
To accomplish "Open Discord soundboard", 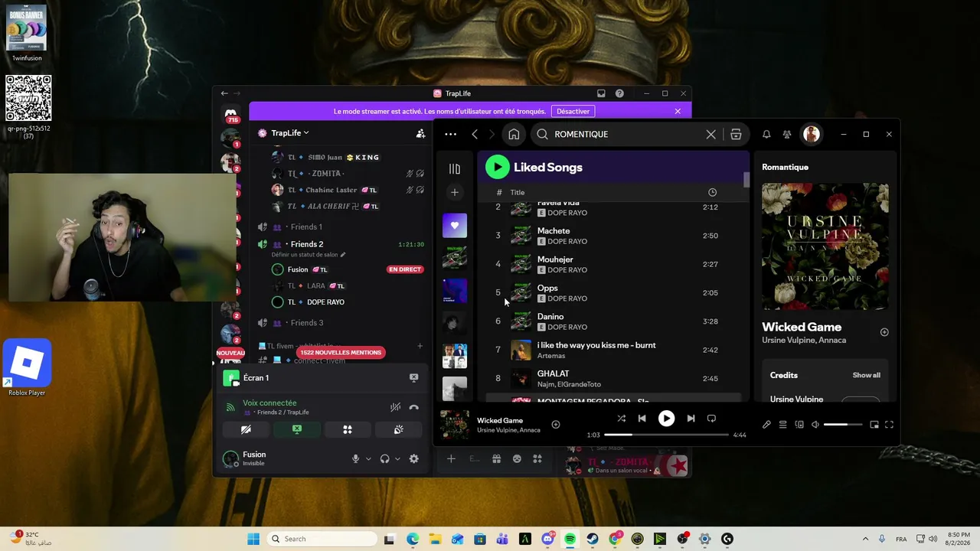I will coord(398,430).
